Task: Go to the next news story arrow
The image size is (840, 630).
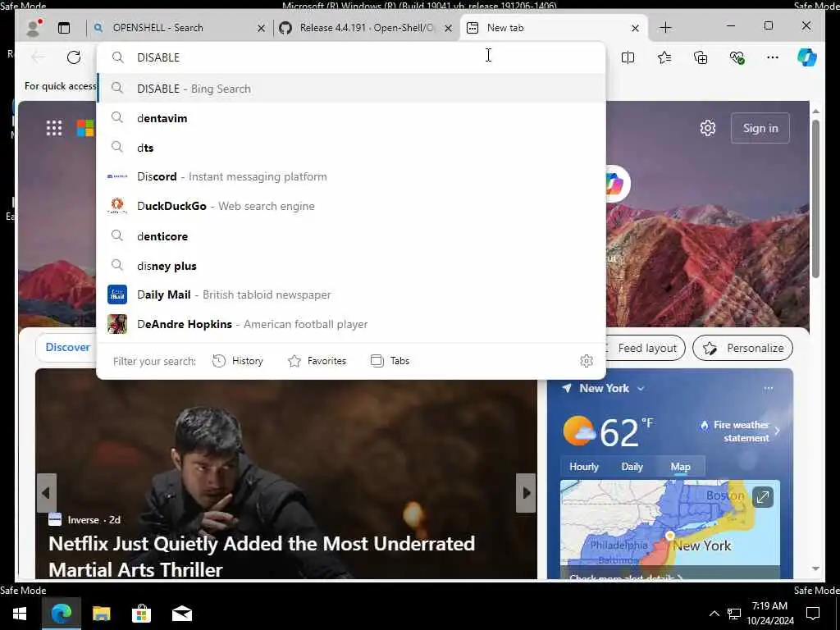Action: (x=526, y=493)
